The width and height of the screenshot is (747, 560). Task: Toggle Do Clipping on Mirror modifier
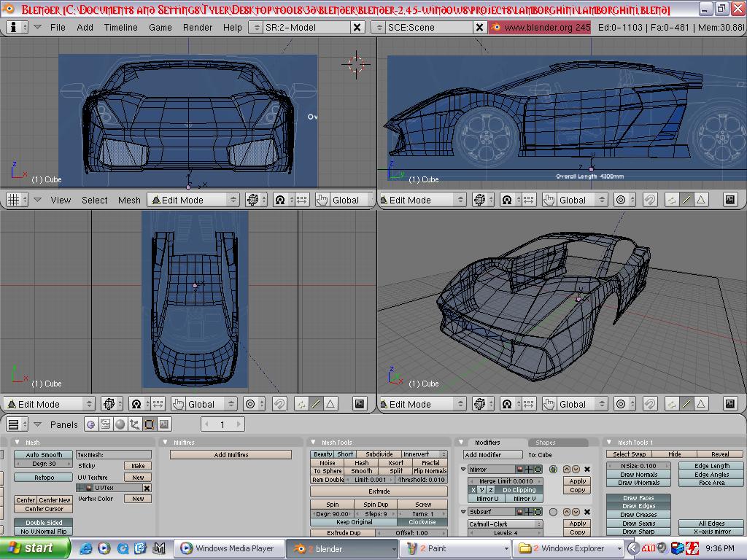tap(519, 489)
